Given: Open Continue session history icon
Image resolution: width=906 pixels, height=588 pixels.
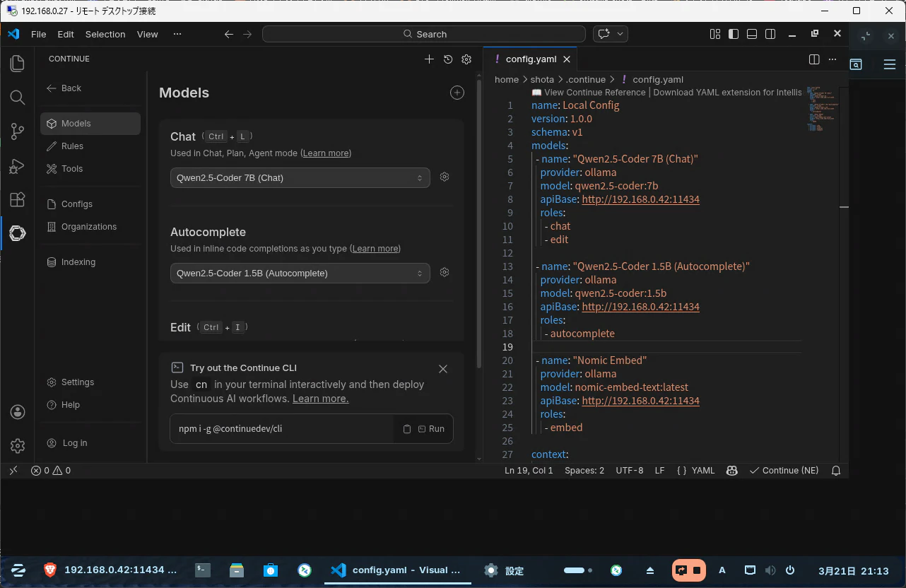Looking at the screenshot, I should [448, 59].
